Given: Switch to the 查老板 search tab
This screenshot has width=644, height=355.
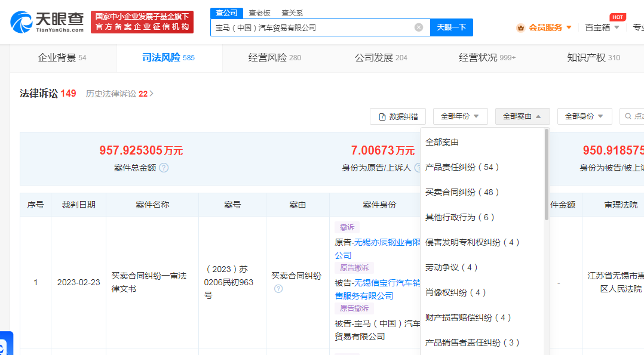Looking at the screenshot, I should (x=259, y=13).
